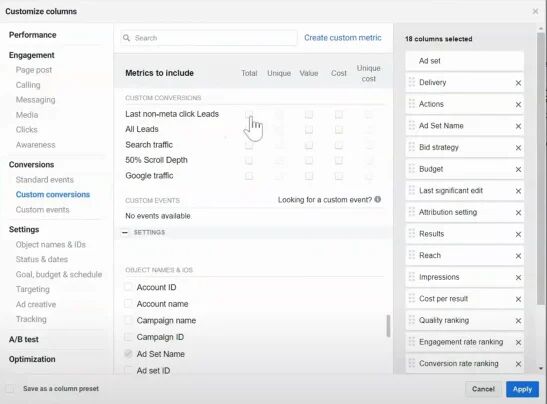The height and width of the screenshot is (404, 547).
Task: Remove the Impressions column
Action: point(518,278)
